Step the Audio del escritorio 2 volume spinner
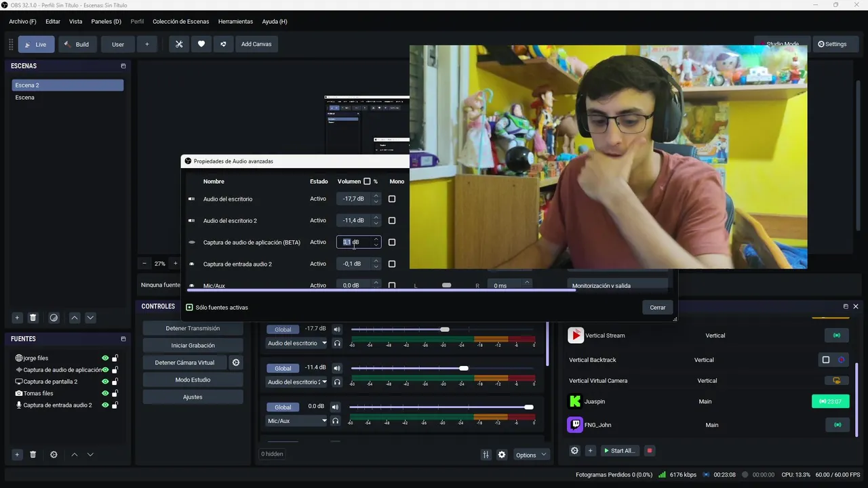Image resolution: width=868 pixels, height=488 pixels. click(x=376, y=220)
